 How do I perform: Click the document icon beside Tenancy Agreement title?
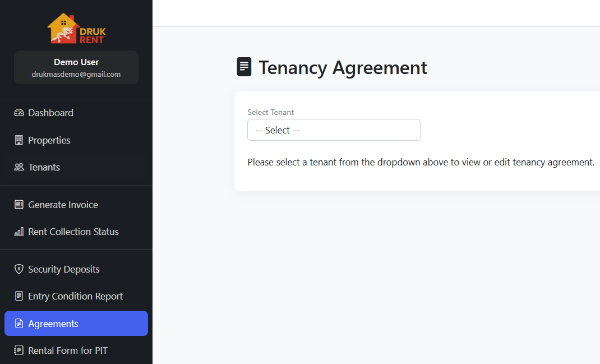pos(244,67)
